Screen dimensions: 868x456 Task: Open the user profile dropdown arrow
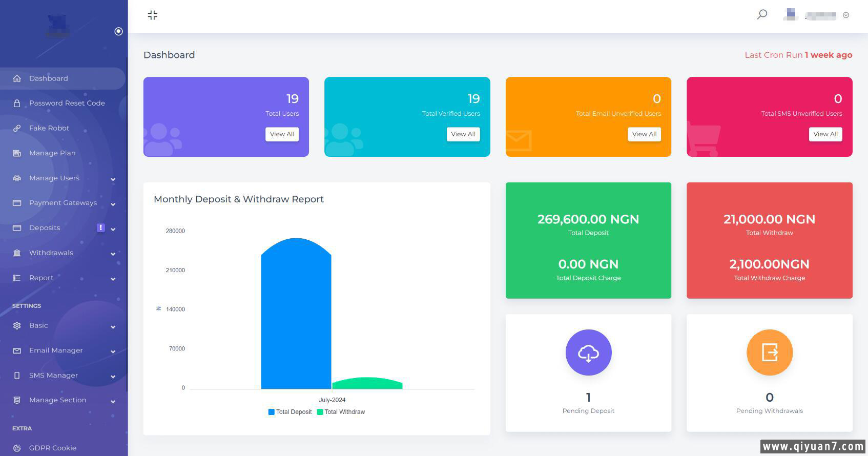pos(846,15)
